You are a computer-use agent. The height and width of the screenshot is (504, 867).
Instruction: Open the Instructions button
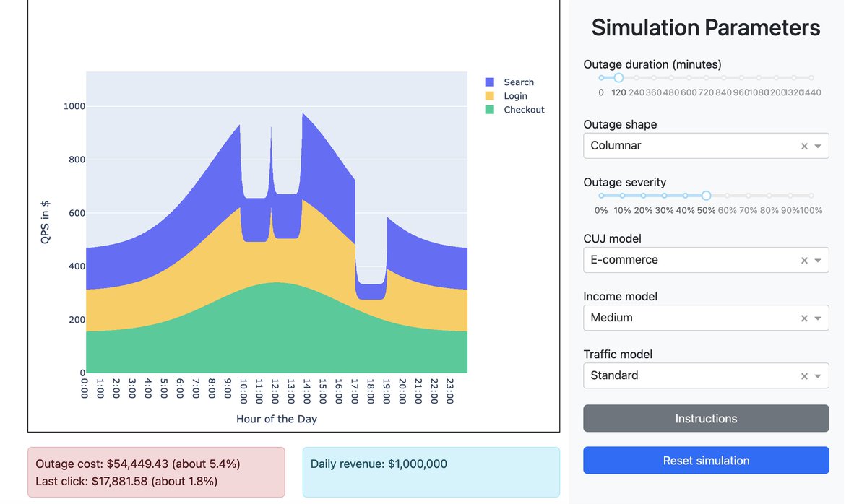click(706, 419)
